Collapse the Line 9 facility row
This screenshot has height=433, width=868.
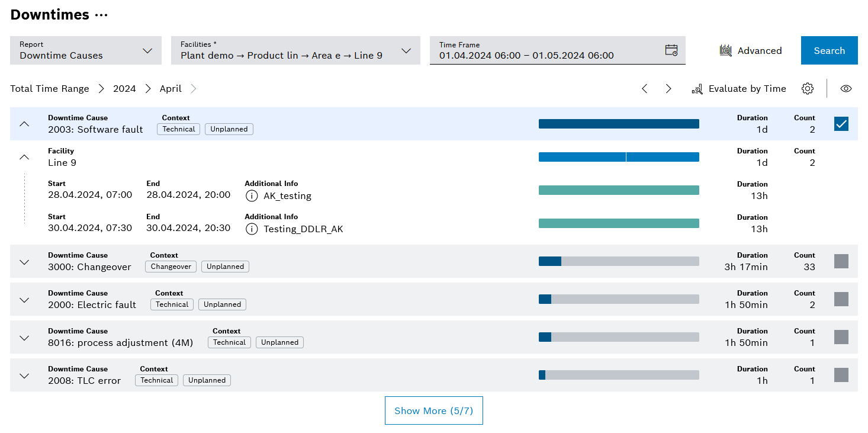tap(24, 157)
